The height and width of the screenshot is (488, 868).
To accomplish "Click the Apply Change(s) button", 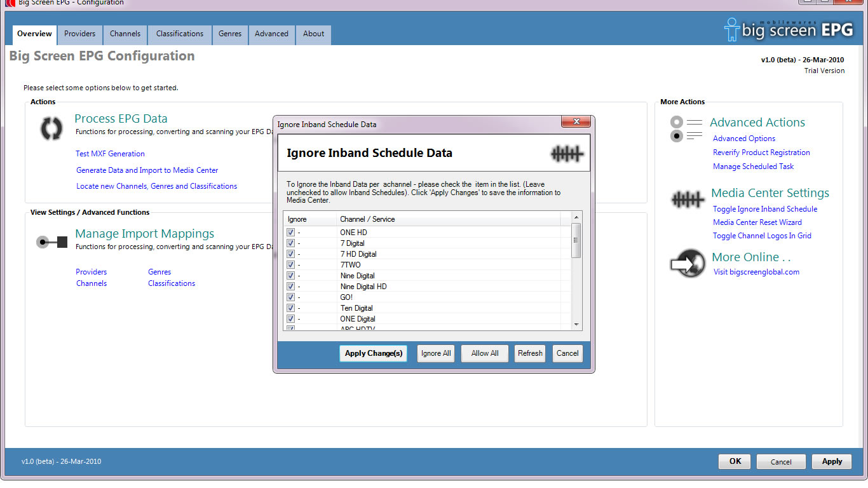I will 374,353.
